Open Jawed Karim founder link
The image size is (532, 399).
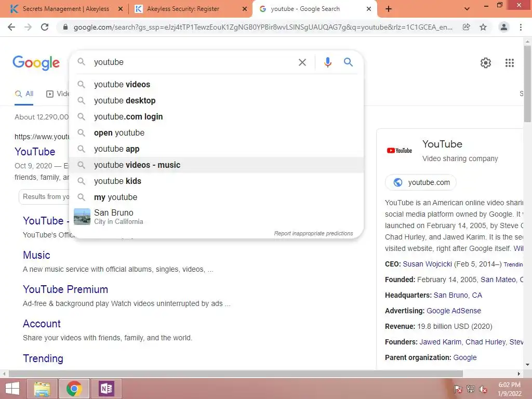440,342
